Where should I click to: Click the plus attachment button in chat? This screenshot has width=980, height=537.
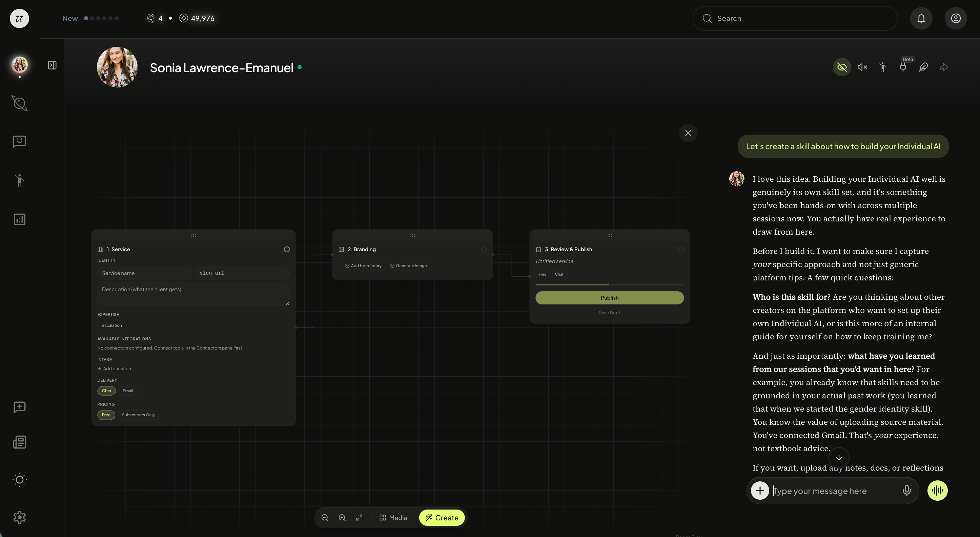(x=760, y=491)
